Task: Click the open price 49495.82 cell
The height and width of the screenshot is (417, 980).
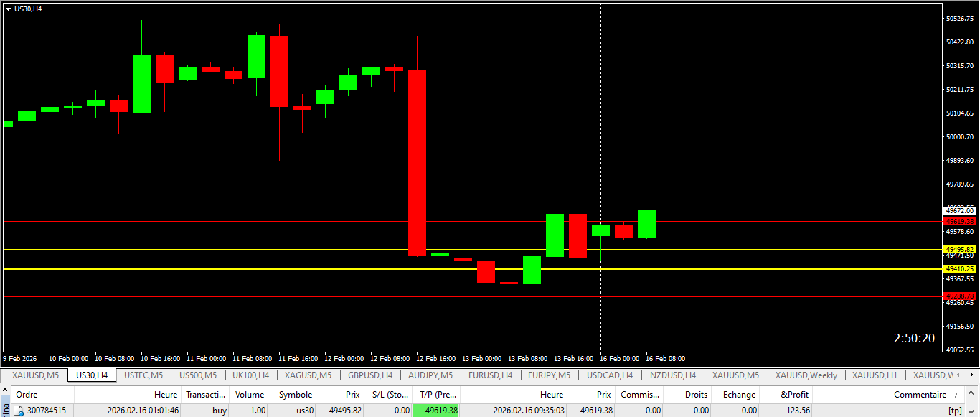Action: click(345, 411)
